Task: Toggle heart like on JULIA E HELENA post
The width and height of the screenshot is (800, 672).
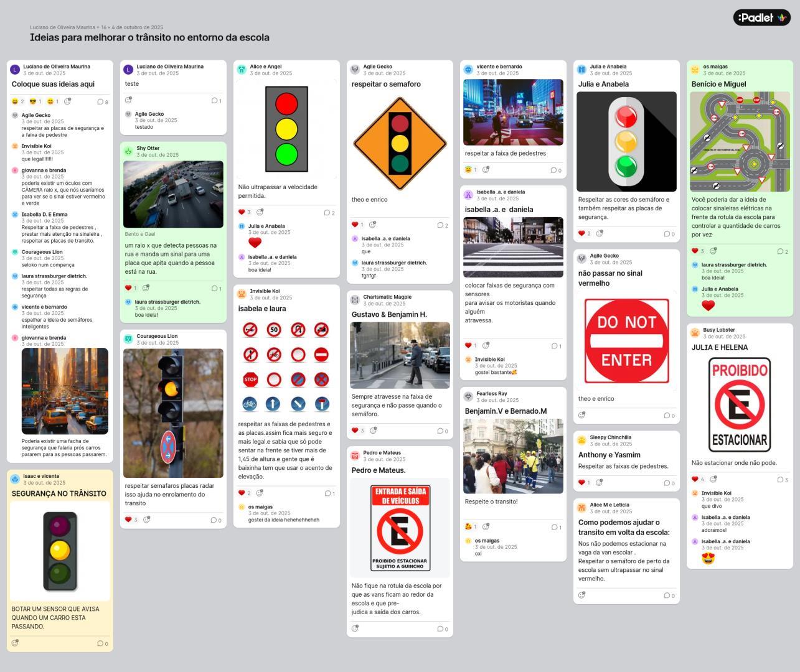Action: [x=695, y=479]
